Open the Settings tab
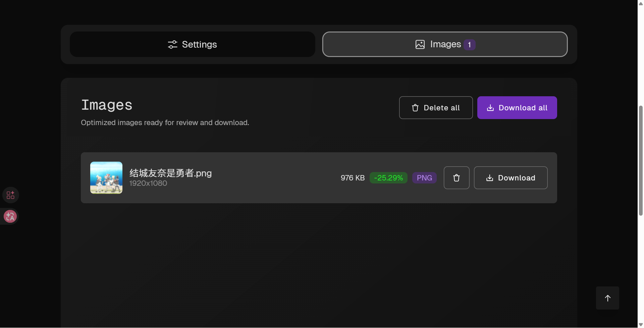Screen dimensions: 644x328 (192, 44)
